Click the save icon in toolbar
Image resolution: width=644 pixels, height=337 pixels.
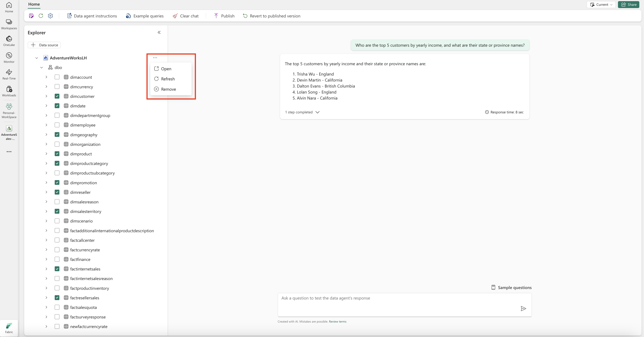tap(31, 16)
